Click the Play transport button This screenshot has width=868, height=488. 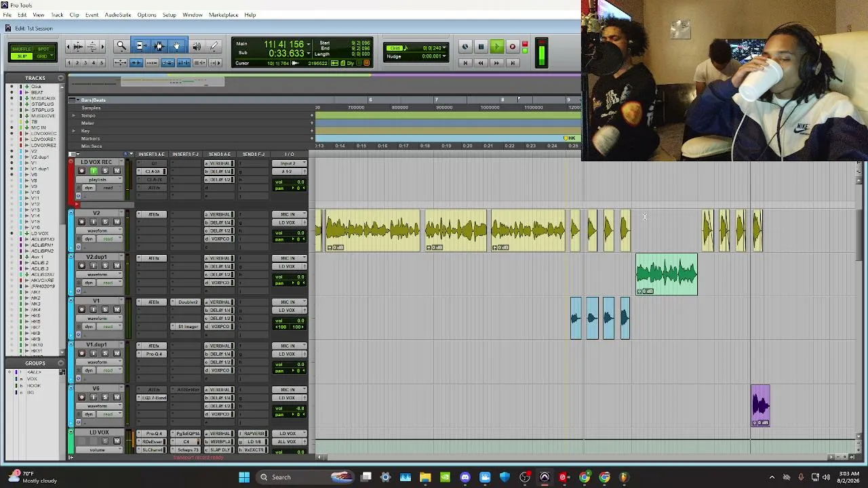[x=496, y=47]
